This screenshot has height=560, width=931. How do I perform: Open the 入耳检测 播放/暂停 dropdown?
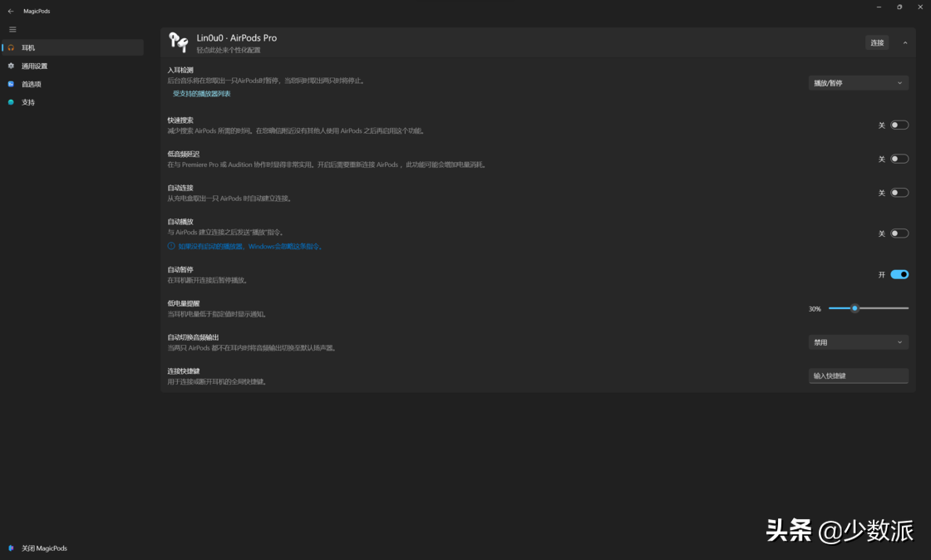(858, 83)
